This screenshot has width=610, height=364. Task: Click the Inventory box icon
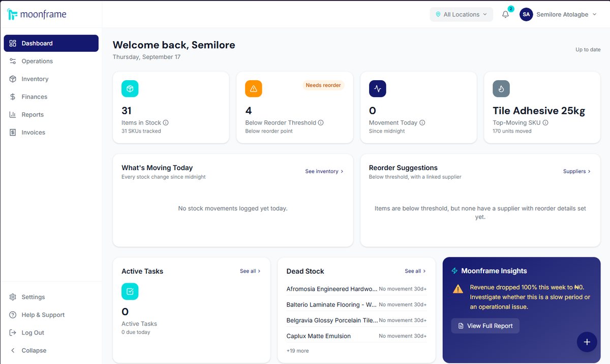pos(13,79)
